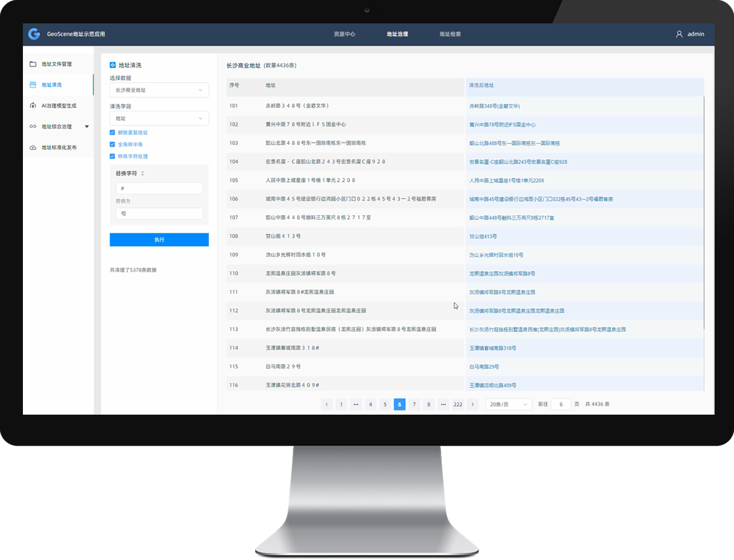Click the 地址综合治理 link icon
Screen dimensions: 734x560
coord(33,126)
